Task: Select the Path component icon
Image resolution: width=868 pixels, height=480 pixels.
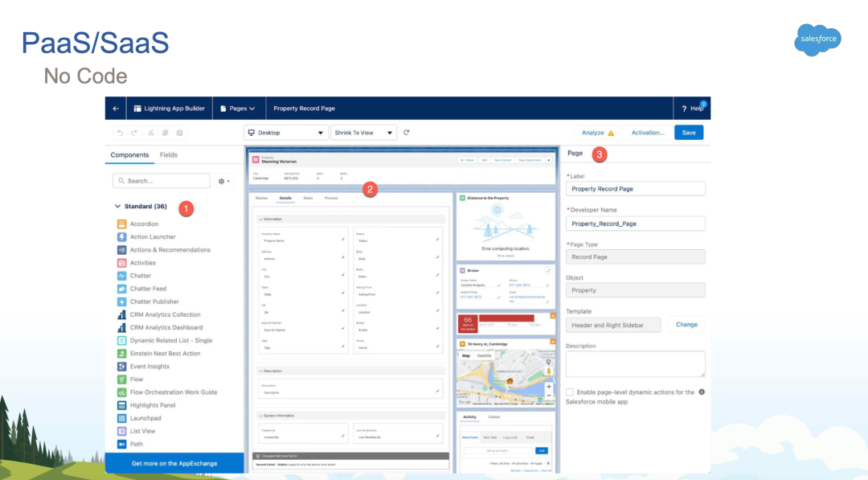Action: [x=122, y=444]
